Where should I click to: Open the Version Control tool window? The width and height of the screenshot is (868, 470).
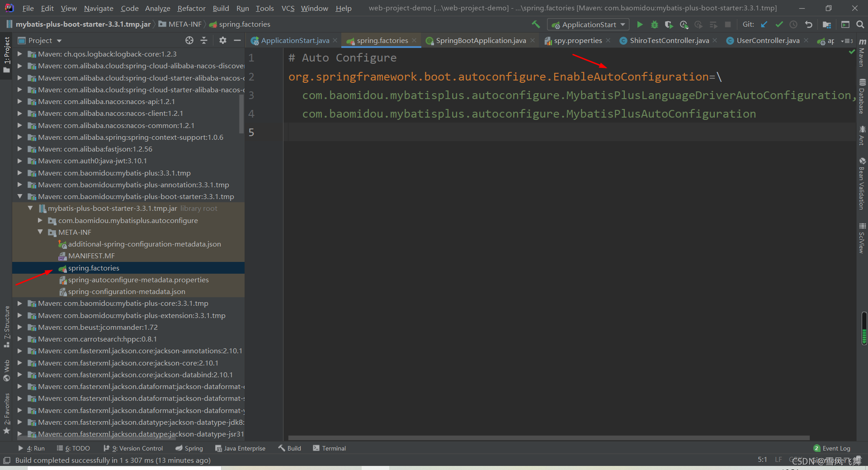[133, 448]
